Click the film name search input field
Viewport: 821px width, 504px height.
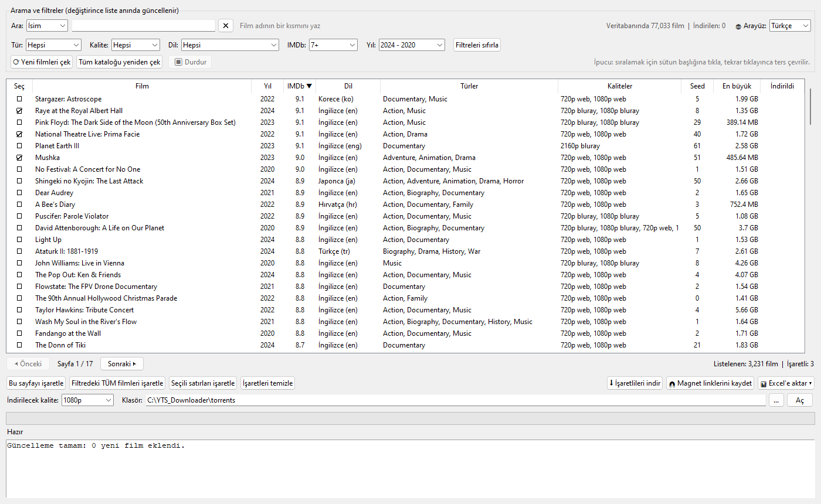point(144,26)
